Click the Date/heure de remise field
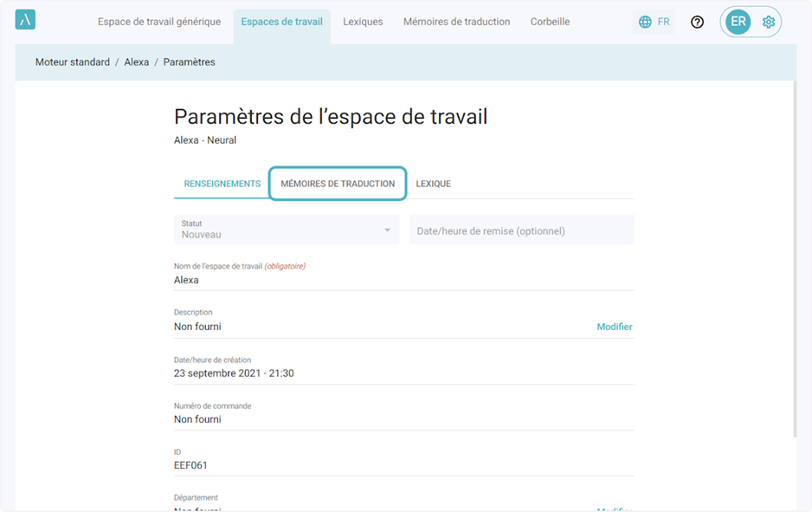812x512 pixels. [521, 230]
